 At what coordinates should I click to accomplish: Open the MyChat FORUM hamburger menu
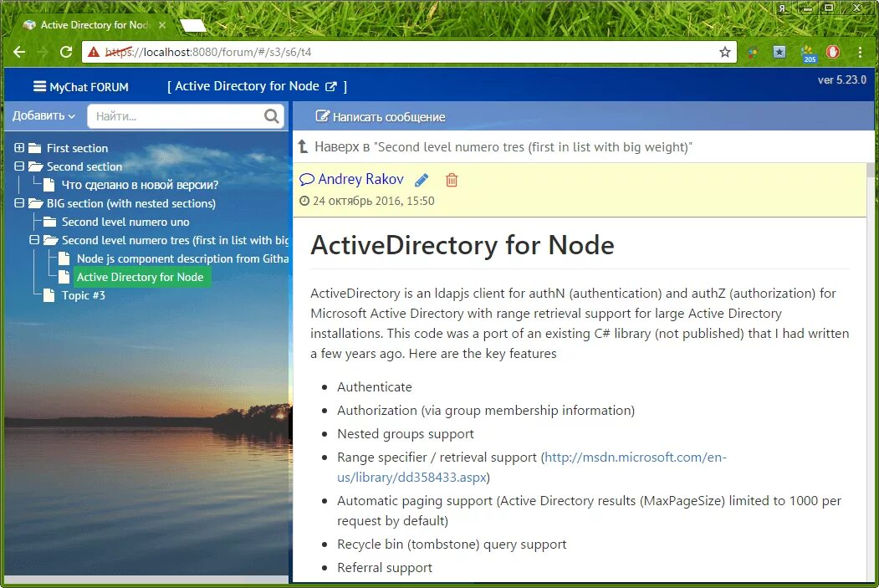[39, 86]
